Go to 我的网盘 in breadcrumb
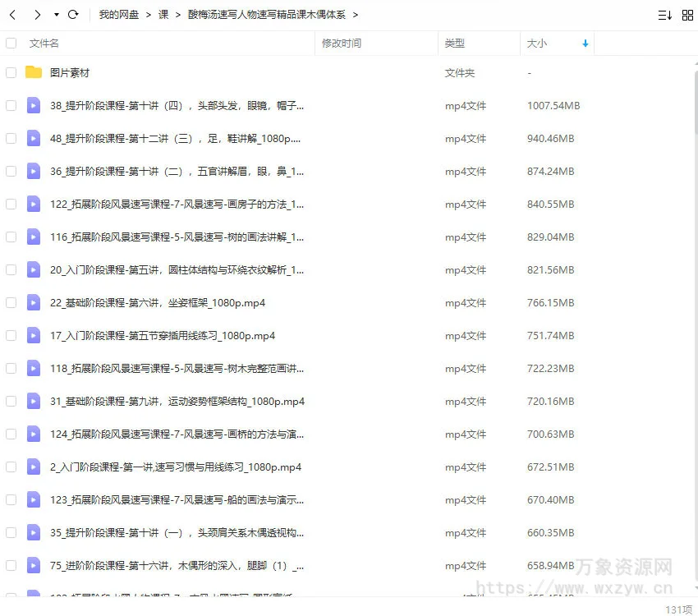The height and width of the screenshot is (616, 698). coord(118,15)
